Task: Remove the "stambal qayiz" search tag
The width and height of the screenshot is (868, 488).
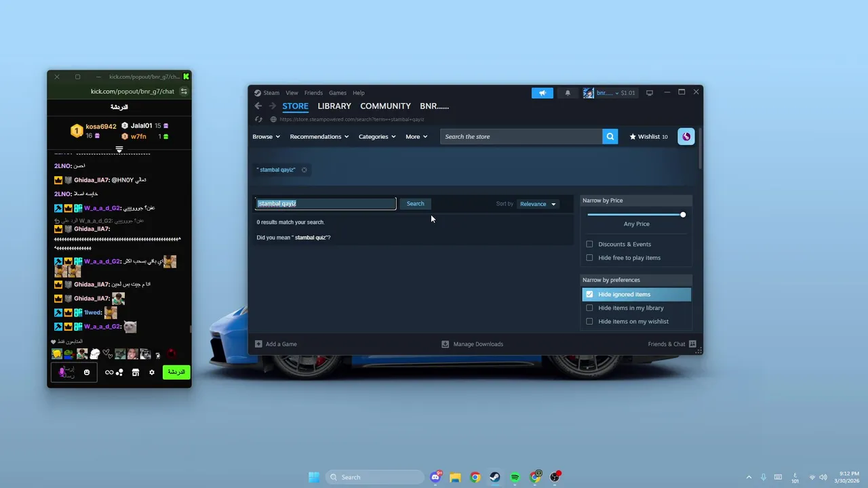Action: point(304,169)
